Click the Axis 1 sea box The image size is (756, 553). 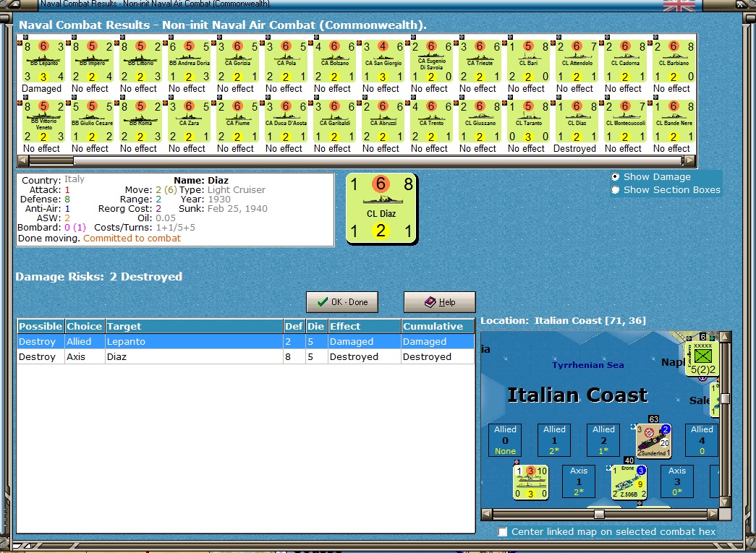pyautogui.click(x=579, y=481)
